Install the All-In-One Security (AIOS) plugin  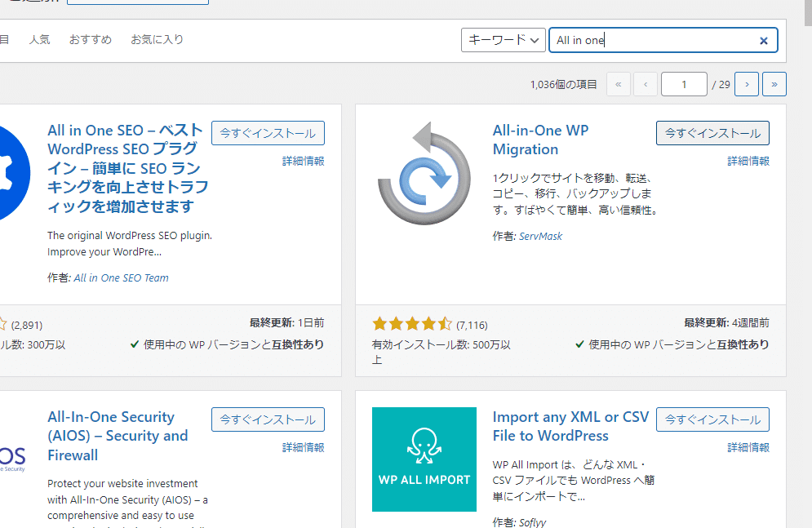(x=268, y=419)
